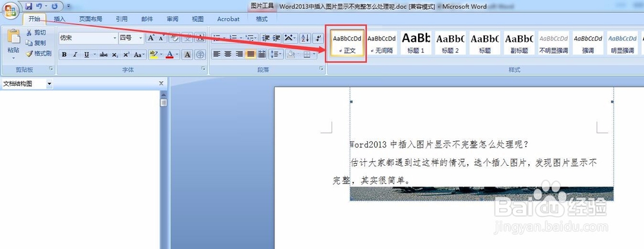Sort text with A-Z icon

(x=305, y=38)
